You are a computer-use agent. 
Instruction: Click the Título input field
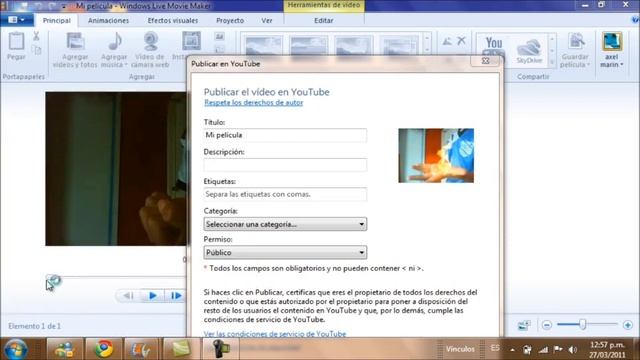click(285, 135)
